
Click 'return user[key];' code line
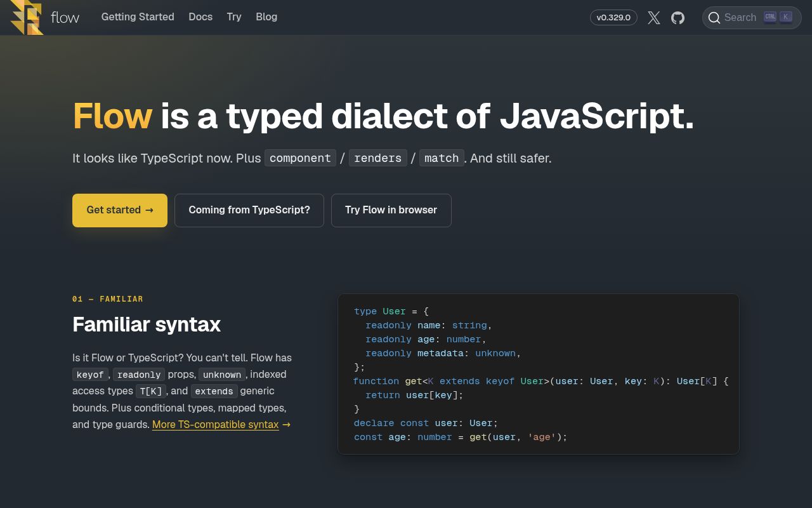tap(414, 395)
